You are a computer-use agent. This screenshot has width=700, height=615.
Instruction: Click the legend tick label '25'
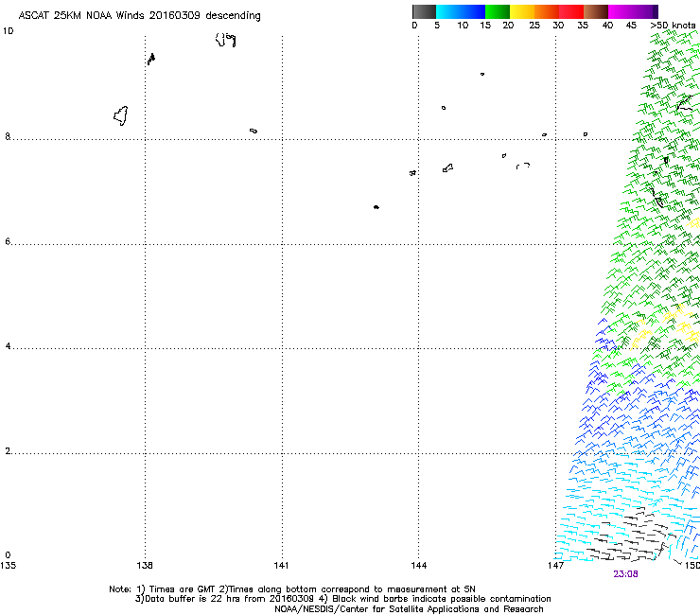pos(534,26)
